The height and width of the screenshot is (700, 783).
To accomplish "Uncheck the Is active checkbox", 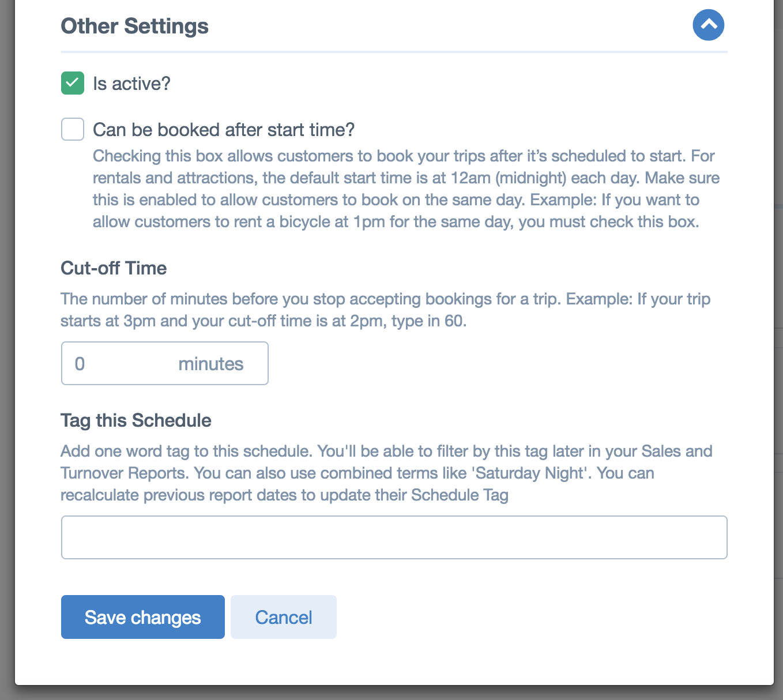I will [x=73, y=83].
